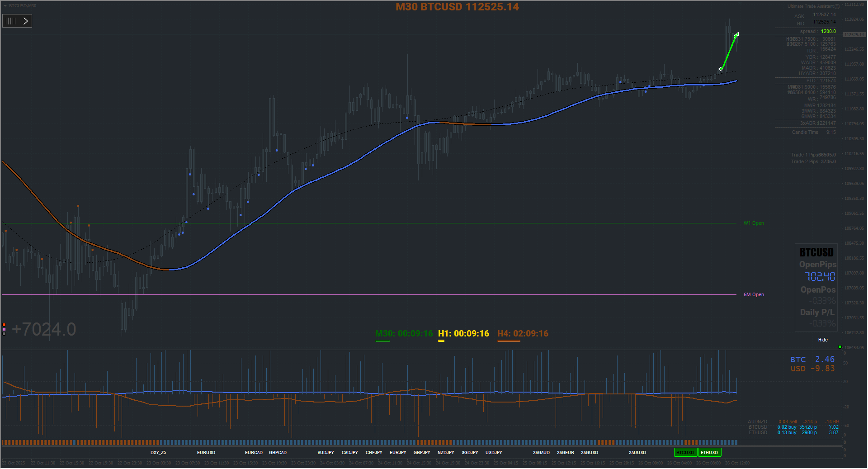The image size is (868, 469).
Task: Switch chart to ETHUSD symbol
Action: [x=710, y=452]
